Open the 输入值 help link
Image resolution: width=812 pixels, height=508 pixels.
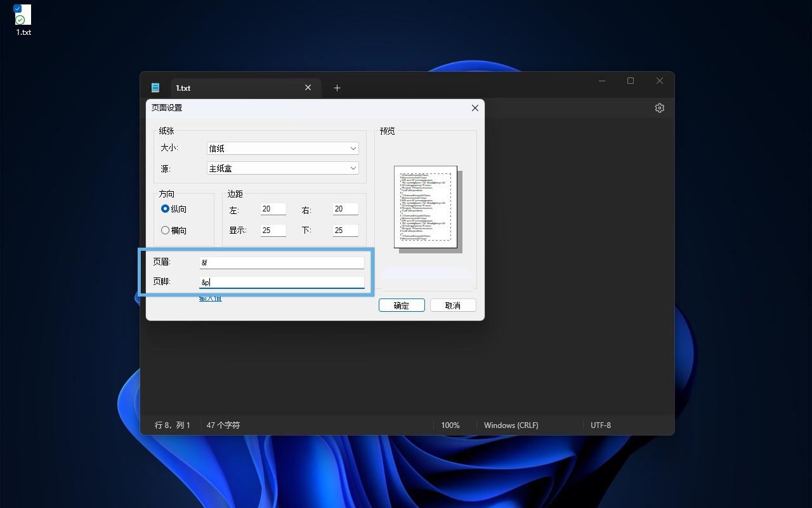click(211, 298)
